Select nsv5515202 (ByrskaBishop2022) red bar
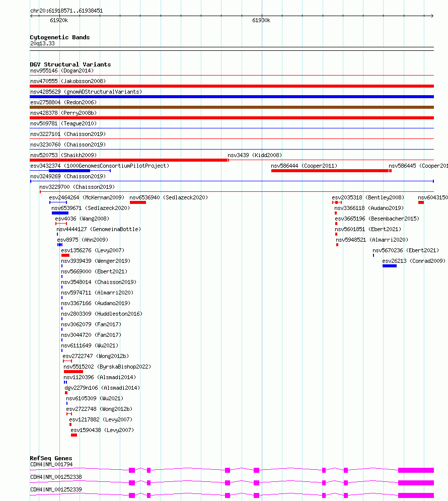Viewport: 448px width, 501px height. 73,371
